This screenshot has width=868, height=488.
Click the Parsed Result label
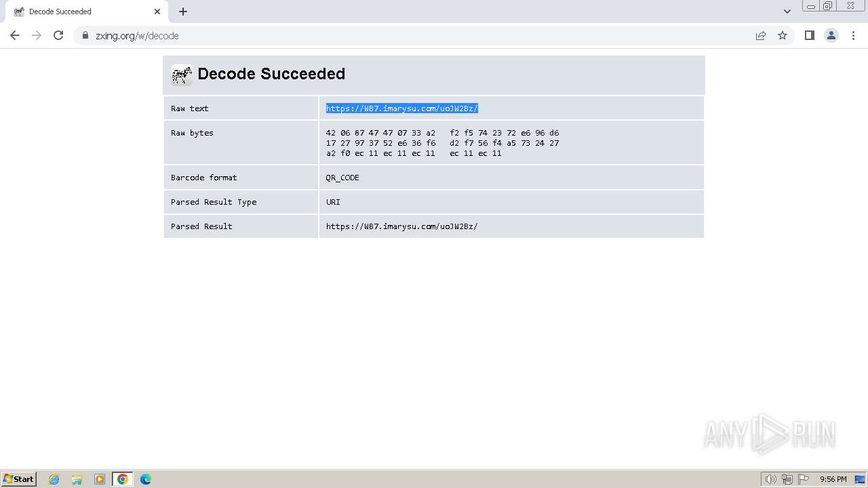[x=201, y=226]
